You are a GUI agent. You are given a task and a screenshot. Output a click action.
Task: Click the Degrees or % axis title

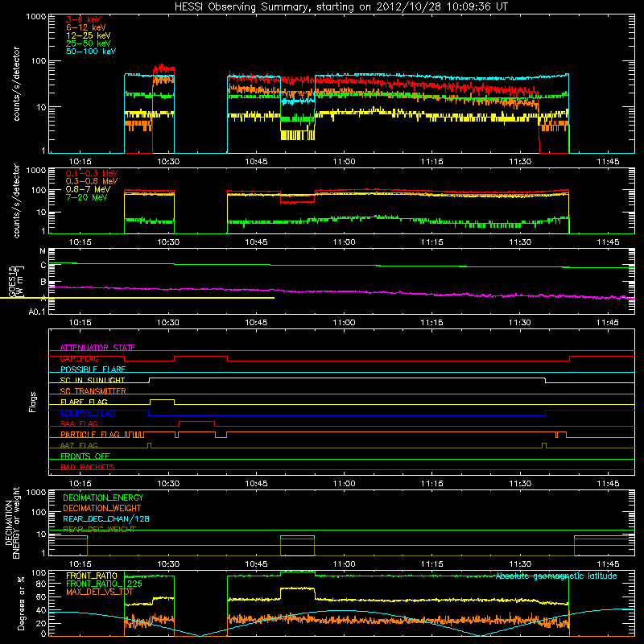click(21, 603)
